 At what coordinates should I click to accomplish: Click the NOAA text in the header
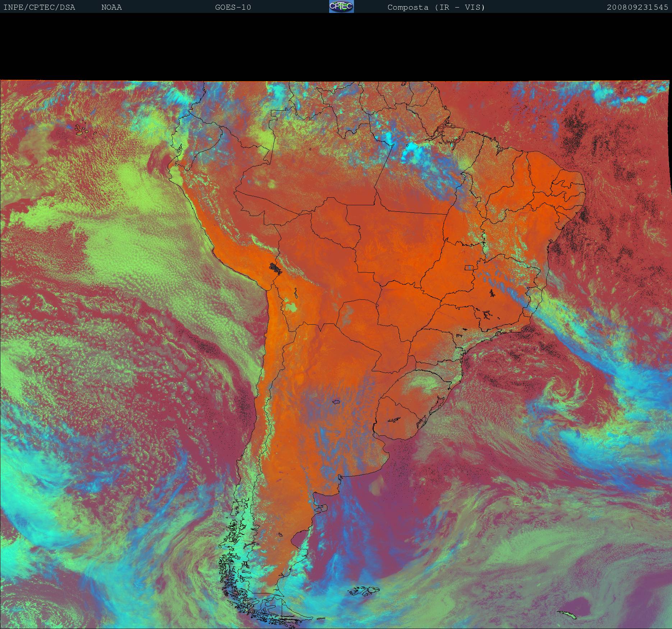tap(111, 8)
